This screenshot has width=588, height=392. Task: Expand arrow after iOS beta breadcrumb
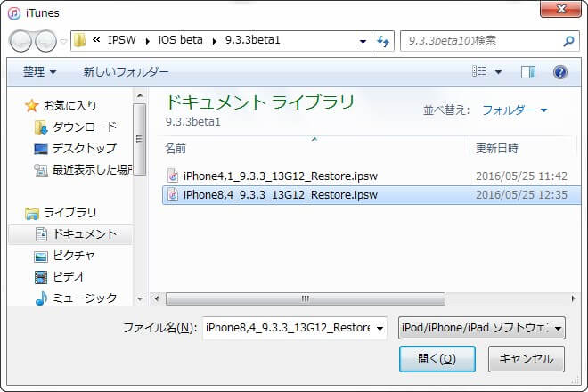pyautogui.click(x=215, y=41)
